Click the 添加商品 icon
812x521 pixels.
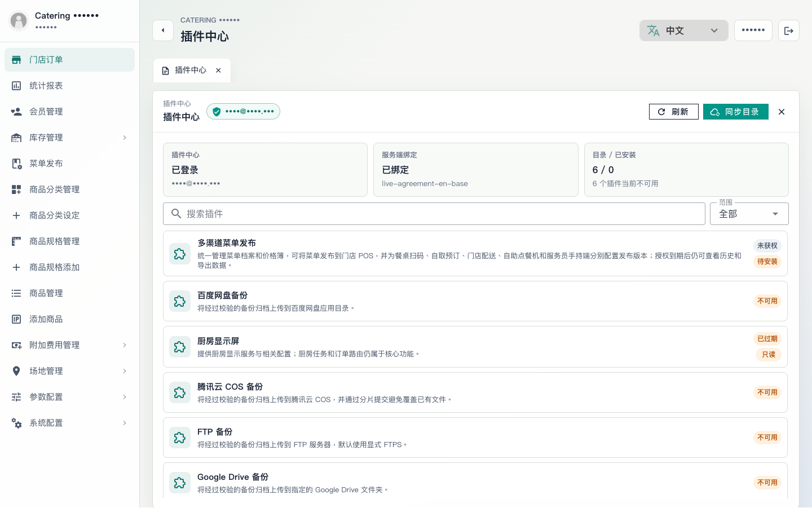[x=16, y=319]
